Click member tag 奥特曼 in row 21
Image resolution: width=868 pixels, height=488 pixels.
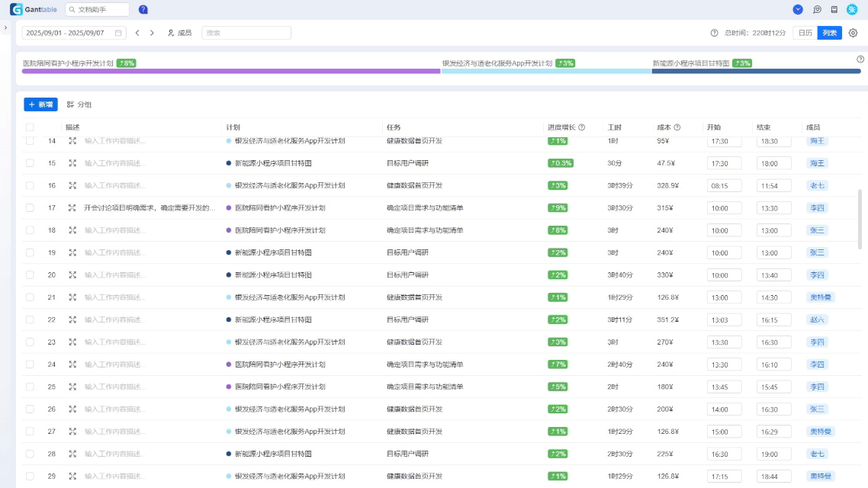tap(821, 297)
